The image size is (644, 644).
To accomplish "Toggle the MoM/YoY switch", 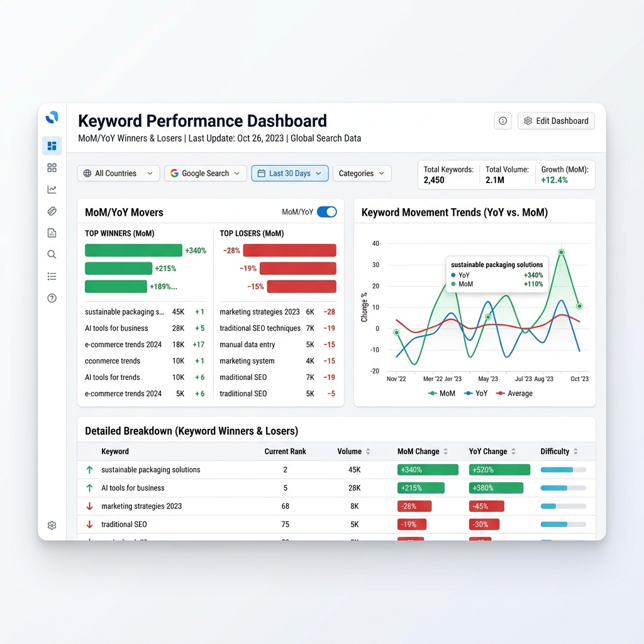I will point(327,212).
